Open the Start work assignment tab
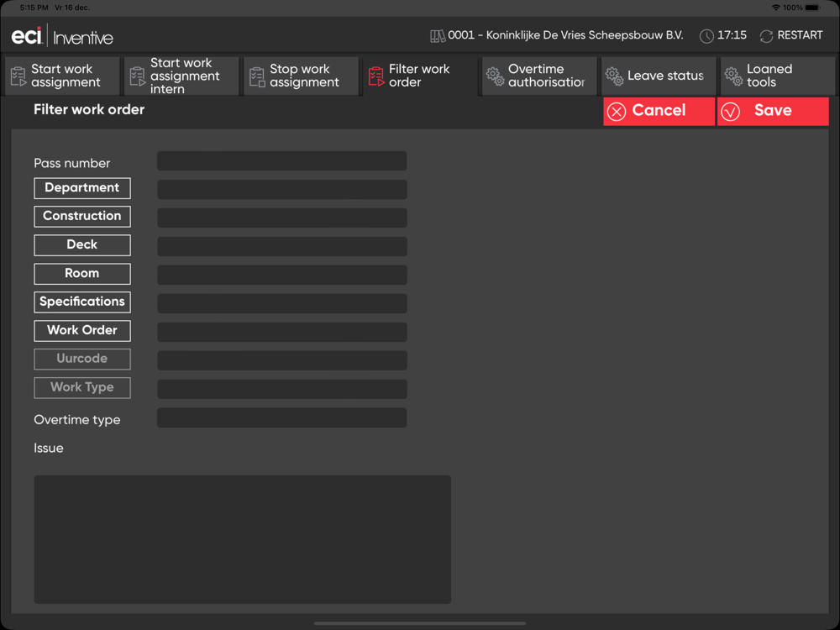 pyautogui.click(x=62, y=76)
